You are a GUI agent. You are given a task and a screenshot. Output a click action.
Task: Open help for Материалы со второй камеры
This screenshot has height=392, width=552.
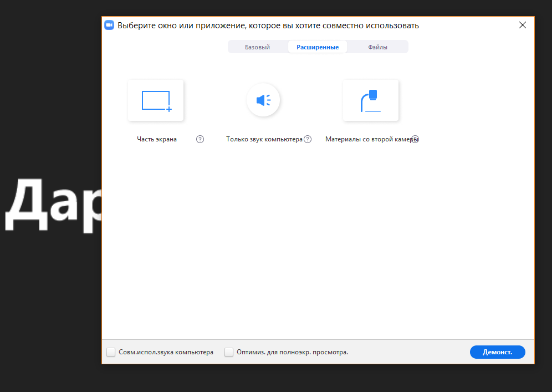416,139
